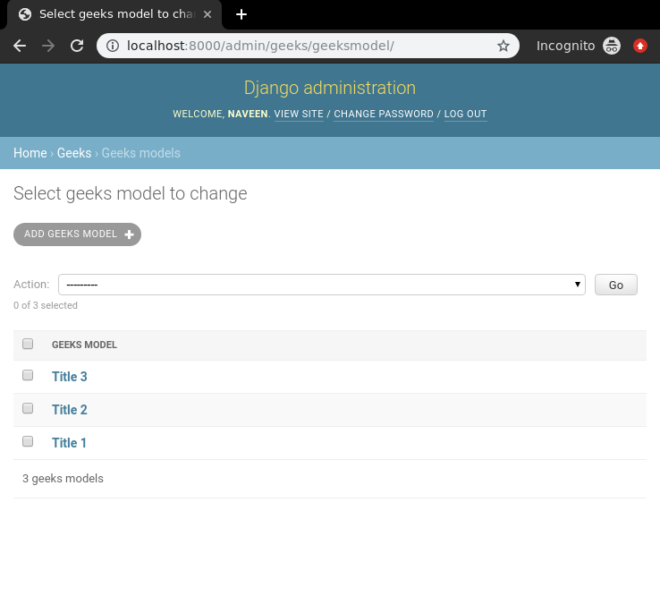The width and height of the screenshot is (660, 605).
Task: Click the Incognito profile icon
Action: (611, 45)
